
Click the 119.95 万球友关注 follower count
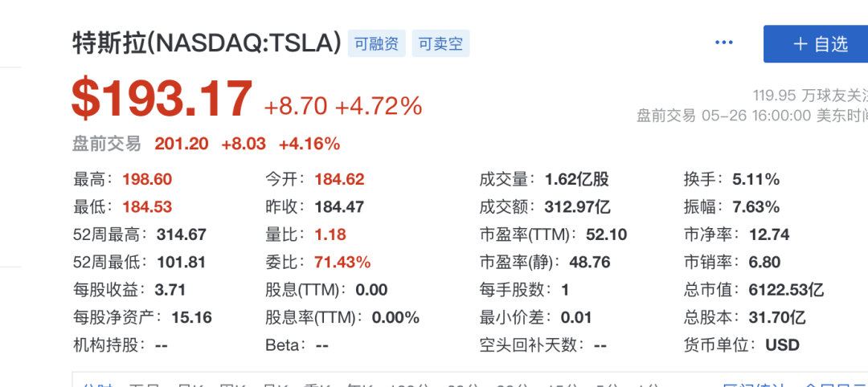(809, 95)
